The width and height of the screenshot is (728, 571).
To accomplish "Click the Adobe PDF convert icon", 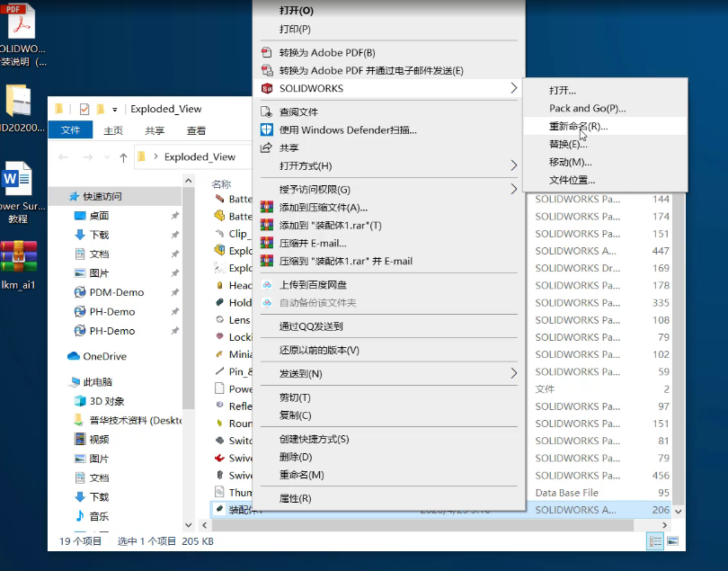I will pyautogui.click(x=267, y=52).
